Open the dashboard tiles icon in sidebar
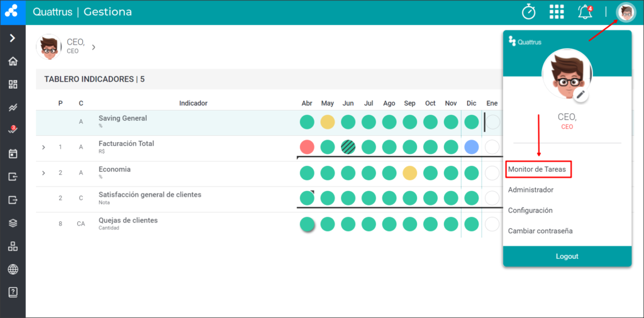Screen dimensions: 644x318 pyautogui.click(x=13, y=84)
